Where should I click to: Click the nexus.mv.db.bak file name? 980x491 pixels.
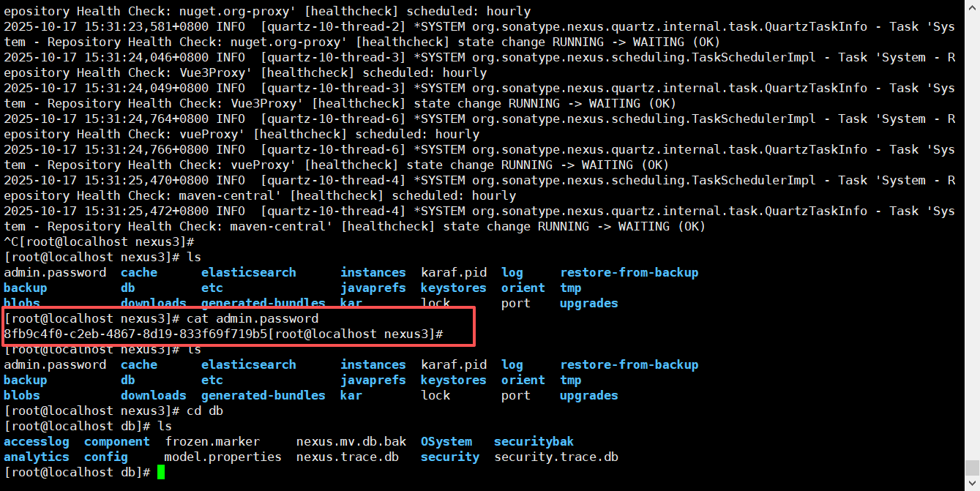pyautogui.click(x=351, y=442)
